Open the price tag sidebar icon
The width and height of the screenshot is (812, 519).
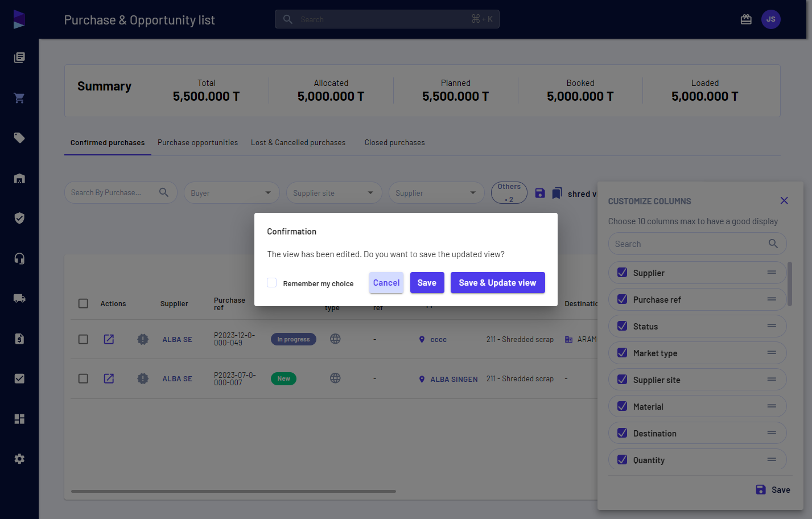[x=19, y=138]
